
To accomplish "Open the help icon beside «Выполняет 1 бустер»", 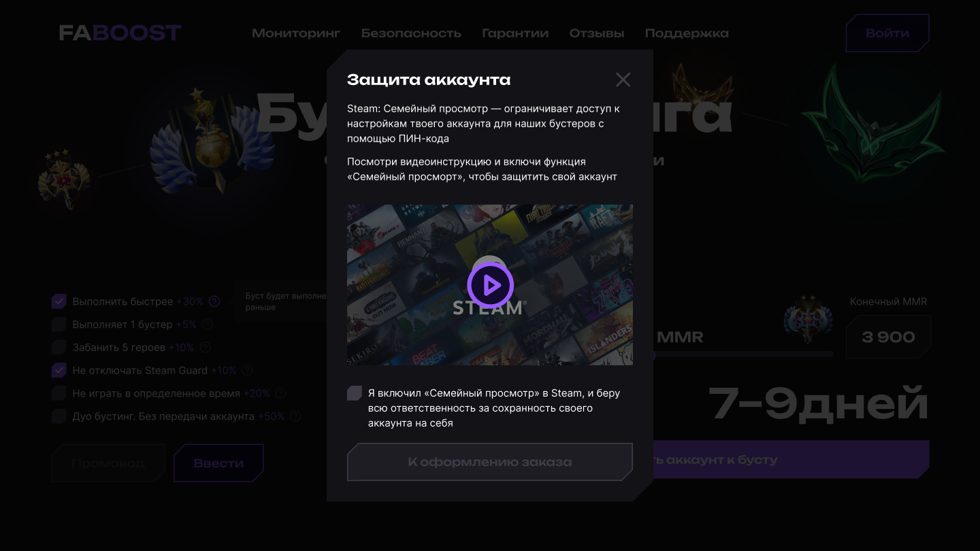I will coord(208,324).
